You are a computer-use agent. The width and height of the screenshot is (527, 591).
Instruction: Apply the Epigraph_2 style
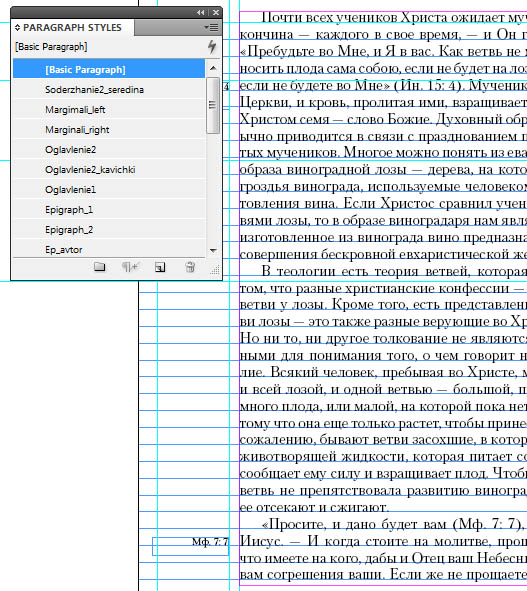coord(109,229)
